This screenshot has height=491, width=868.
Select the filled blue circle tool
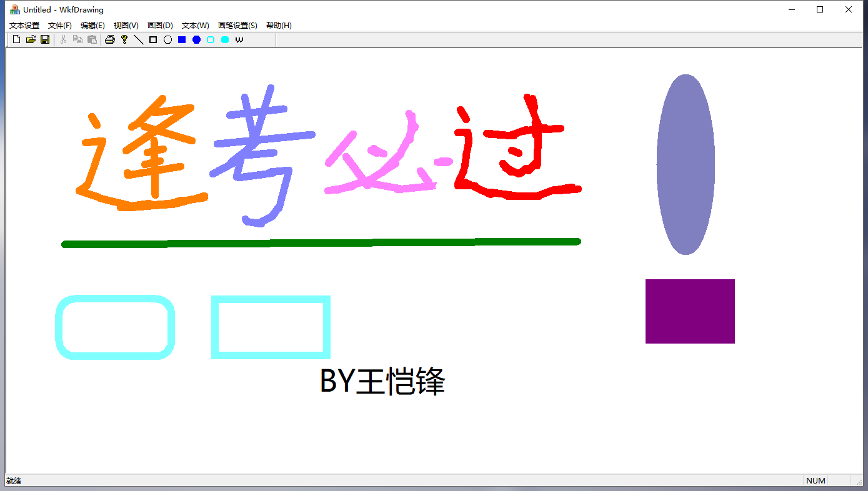pyautogui.click(x=196, y=40)
